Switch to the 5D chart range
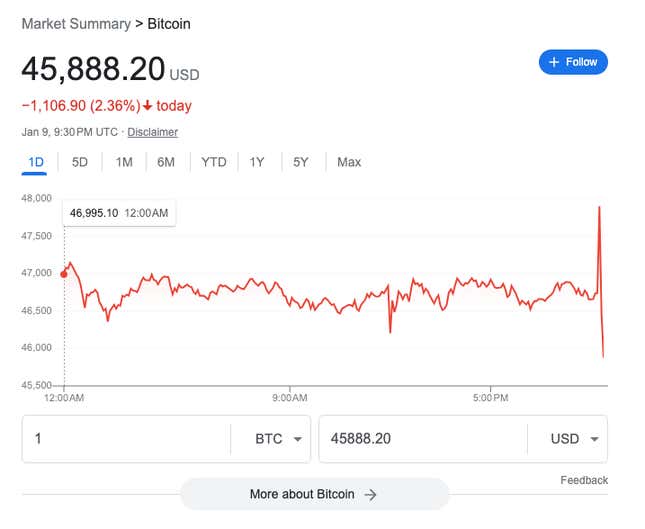645x529 pixels. coord(80,162)
